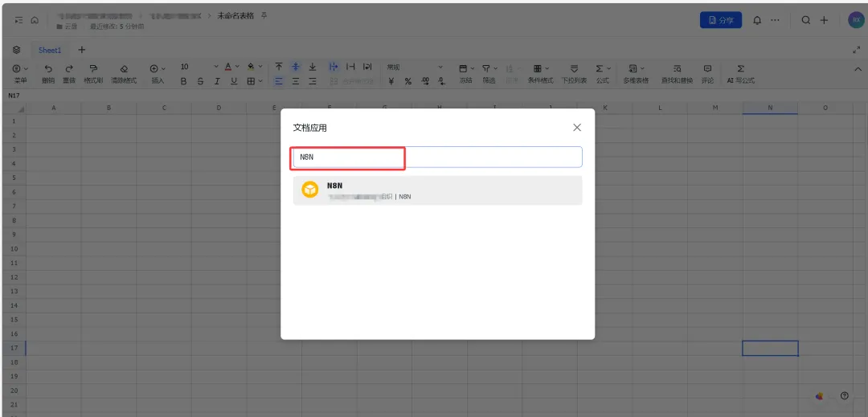Click the pin icon beside 未命名表格
The image size is (868, 417).
click(x=264, y=15)
